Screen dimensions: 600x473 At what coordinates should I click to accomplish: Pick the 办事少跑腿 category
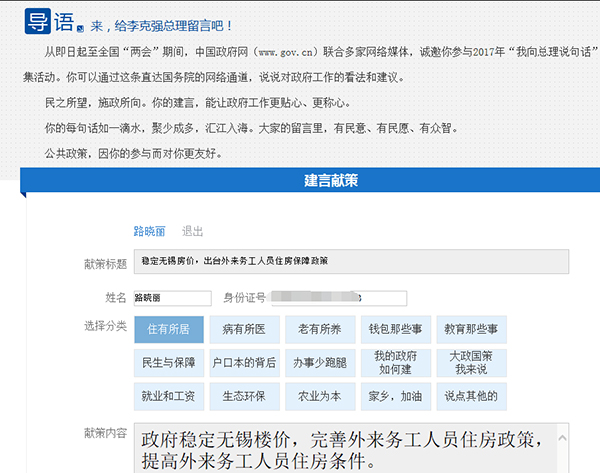[x=319, y=362]
